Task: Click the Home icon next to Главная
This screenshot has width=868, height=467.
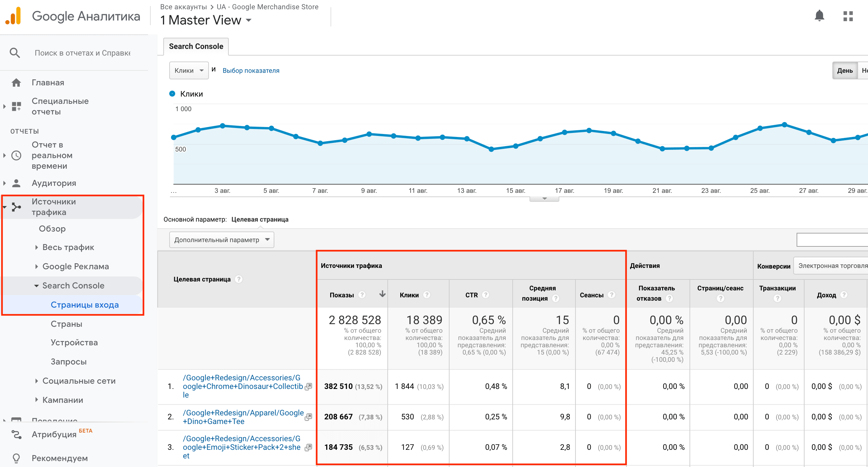Action: [x=16, y=82]
